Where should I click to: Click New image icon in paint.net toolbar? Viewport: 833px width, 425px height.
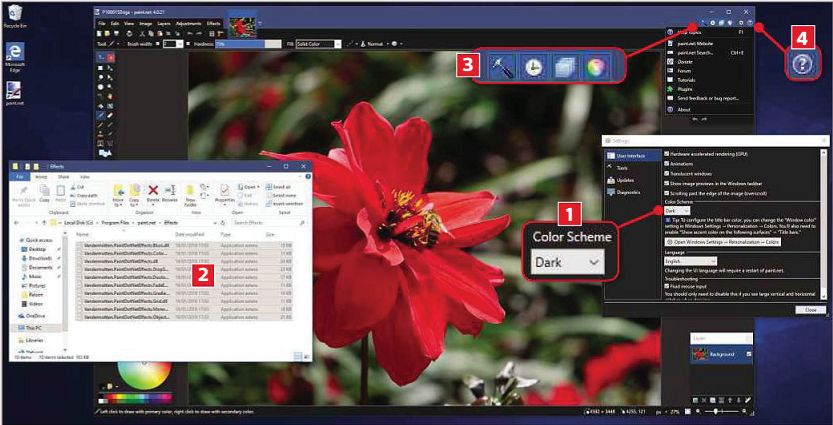(99, 33)
